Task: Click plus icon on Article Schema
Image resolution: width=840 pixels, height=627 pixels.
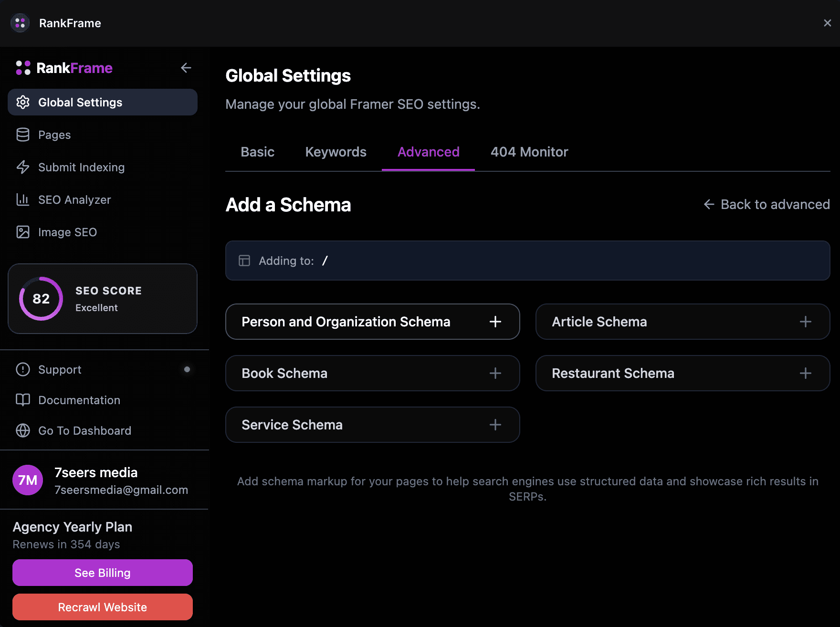Action: [806, 322]
